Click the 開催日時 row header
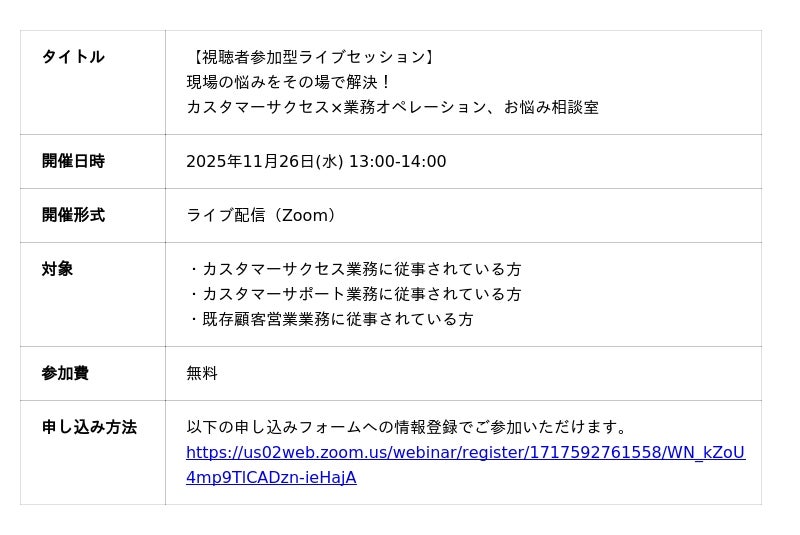Viewport: 800px width, 535px height. (x=73, y=161)
